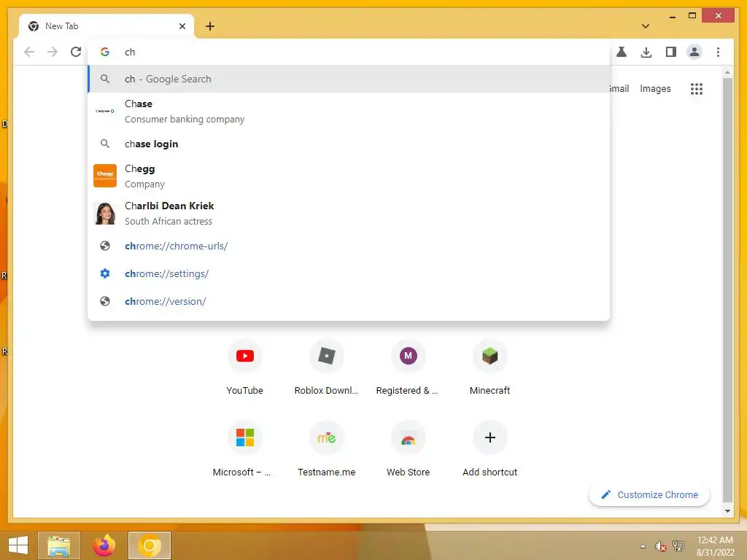Open the profile avatar menu
Screen dimensions: 747x560
[x=694, y=52]
